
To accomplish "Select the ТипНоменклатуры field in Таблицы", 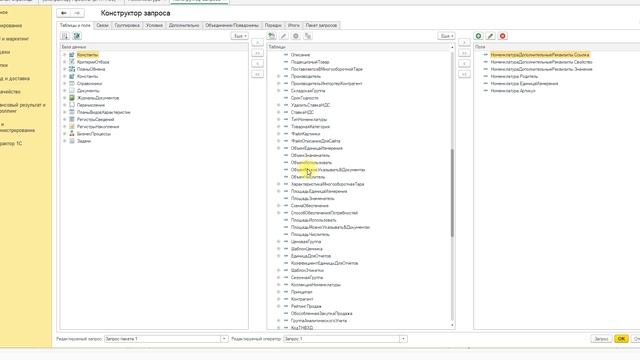I will coord(309,120).
